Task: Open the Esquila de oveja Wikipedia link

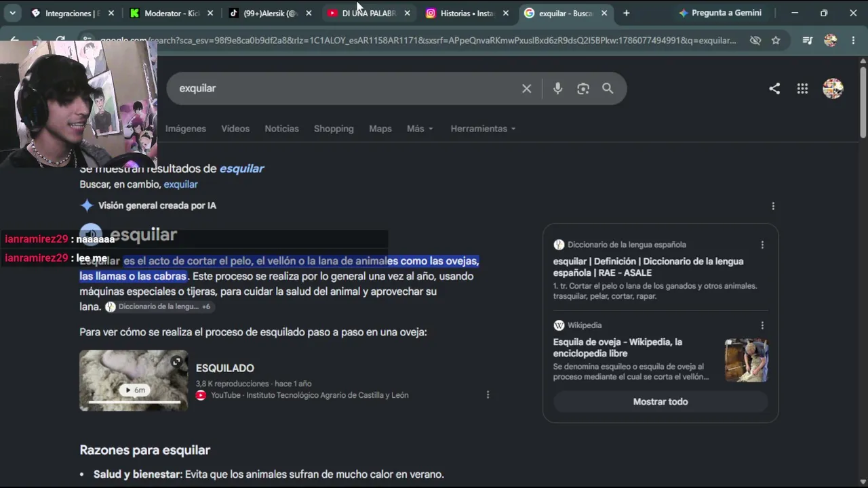Action: [x=618, y=348]
